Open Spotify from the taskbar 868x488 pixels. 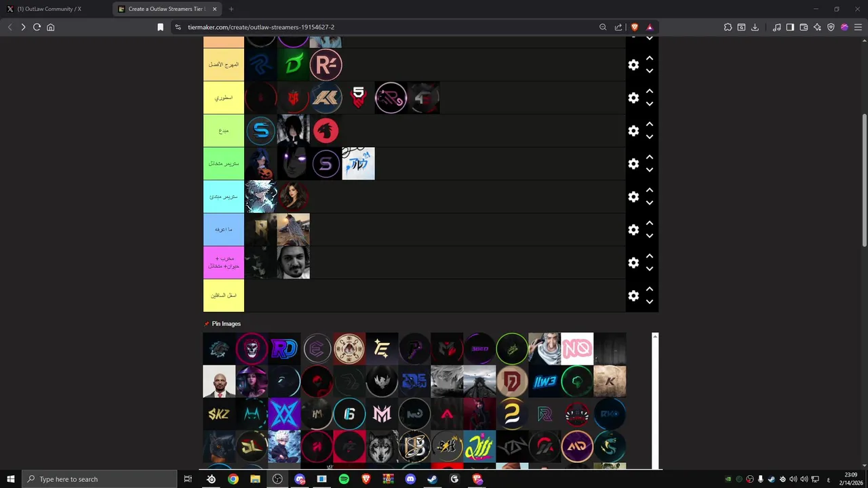[x=344, y=479]
